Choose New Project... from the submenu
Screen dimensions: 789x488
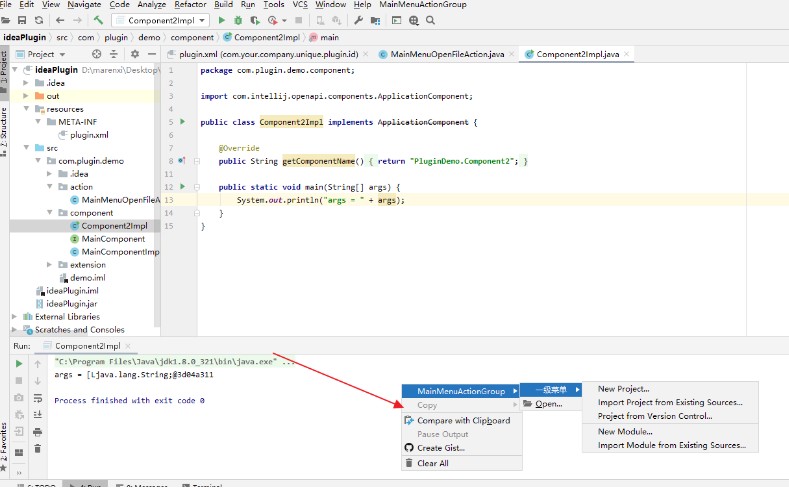(x=623, y=389)
